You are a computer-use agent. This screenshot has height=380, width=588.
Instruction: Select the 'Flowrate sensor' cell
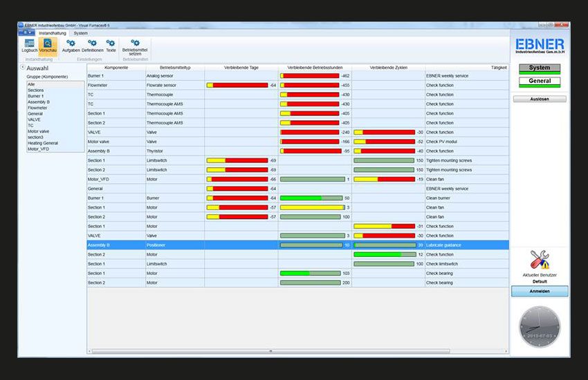click(x=175, y=86)
